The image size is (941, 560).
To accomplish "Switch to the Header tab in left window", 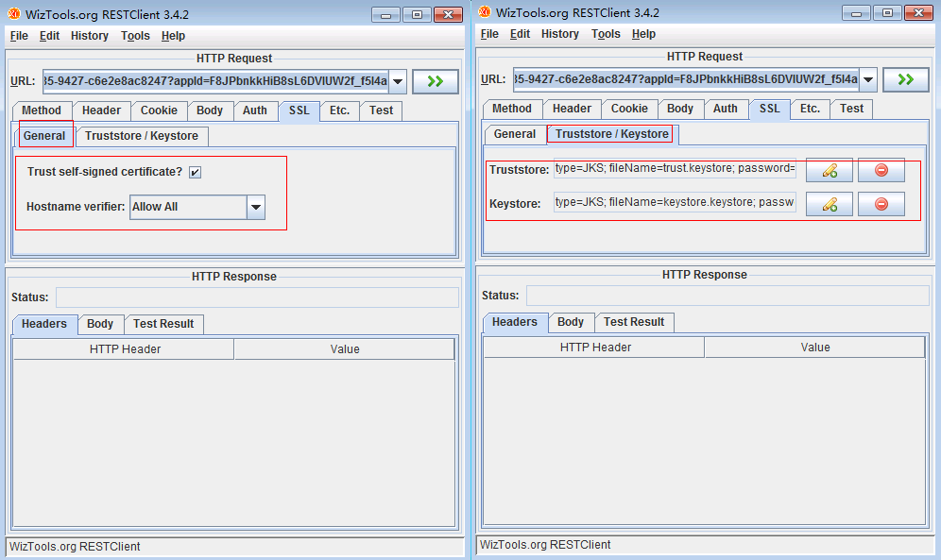I will pos(101,110).
